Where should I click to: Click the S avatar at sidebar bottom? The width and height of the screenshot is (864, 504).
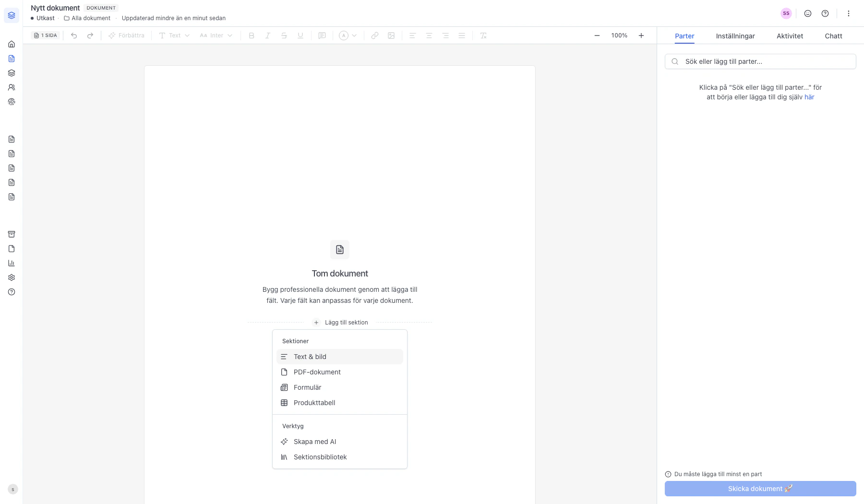coord(13,489)
